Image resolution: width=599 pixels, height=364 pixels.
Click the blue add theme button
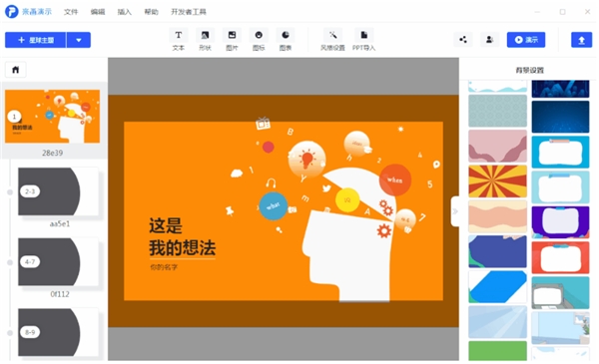[x=36, y=40]
